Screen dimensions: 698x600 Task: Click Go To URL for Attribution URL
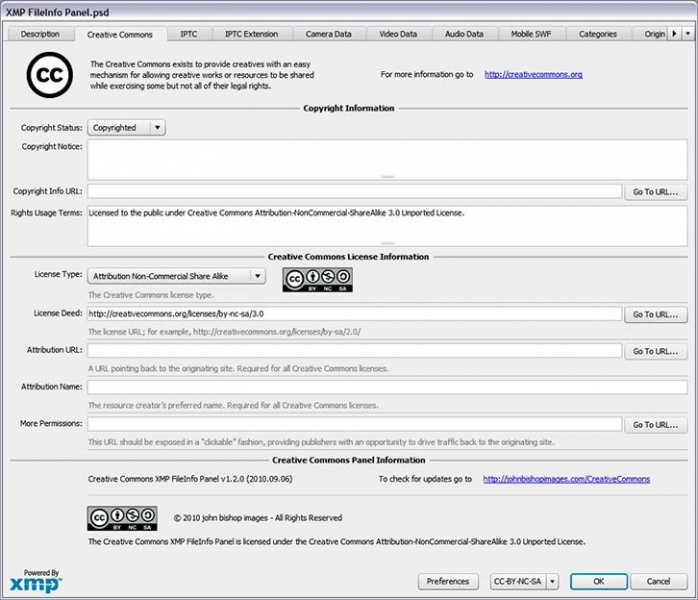pyautogui.click(x=656, y=351)
